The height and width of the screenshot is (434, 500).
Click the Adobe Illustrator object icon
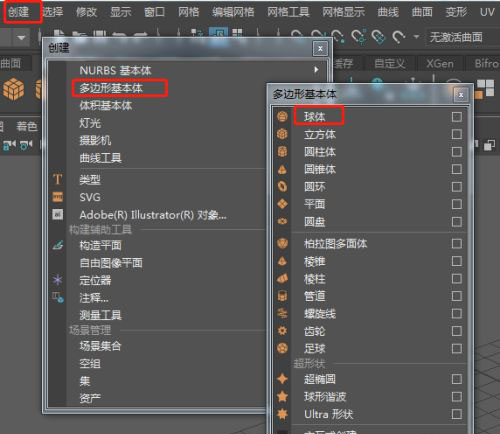click(57, 215)
